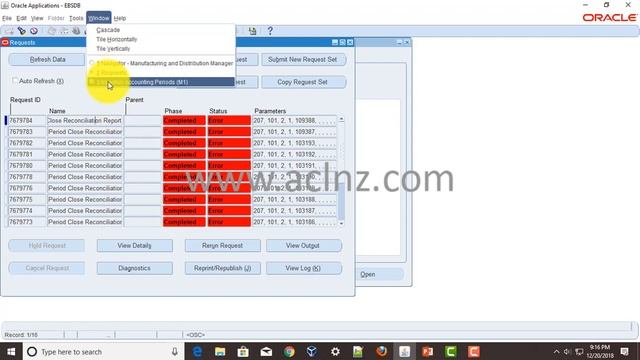Switch to the Java application taskbar icon
Viewport: 640px width, 360px height.
click(x=404, y=351)
